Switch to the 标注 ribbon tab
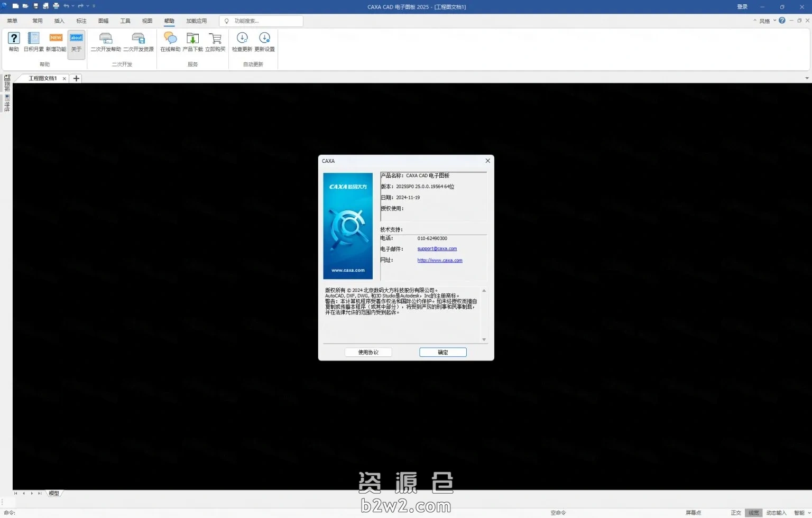812x518 pixels. [x=81, y=21]
